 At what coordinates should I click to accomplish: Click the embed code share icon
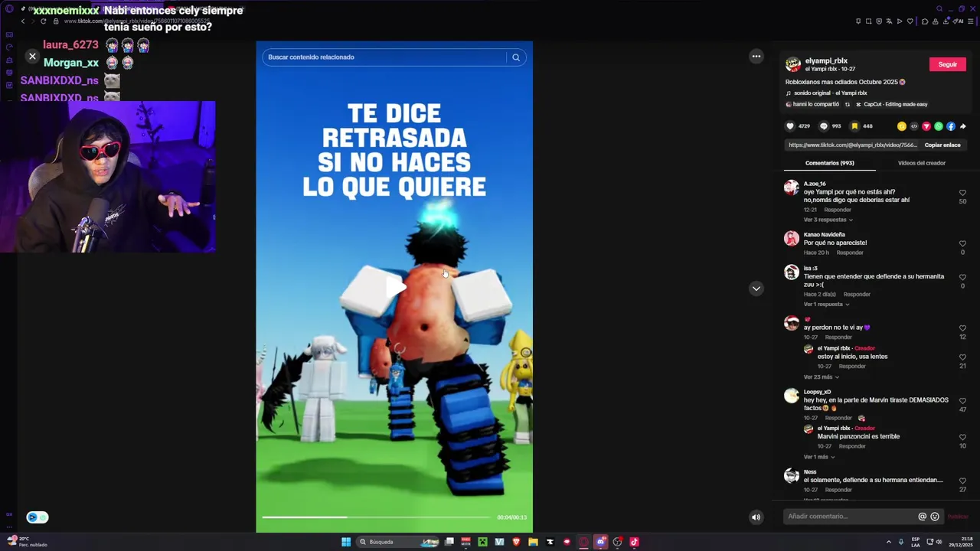pyautogui.click(x=914, y=126)
